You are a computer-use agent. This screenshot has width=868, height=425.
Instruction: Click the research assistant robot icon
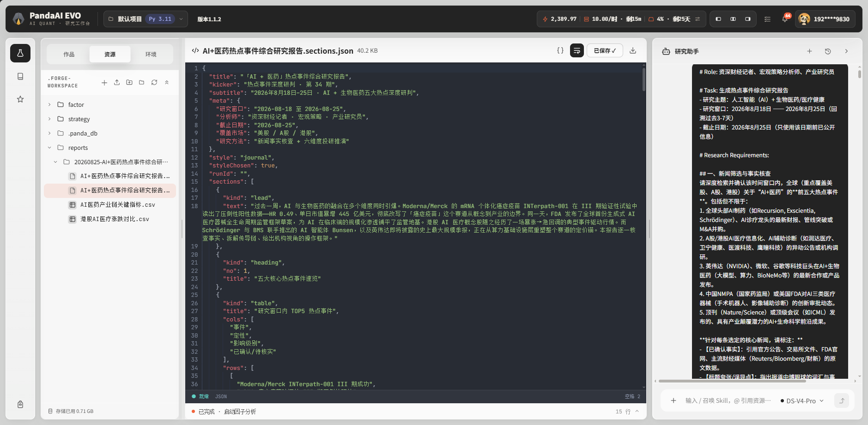tap(666, 51)
